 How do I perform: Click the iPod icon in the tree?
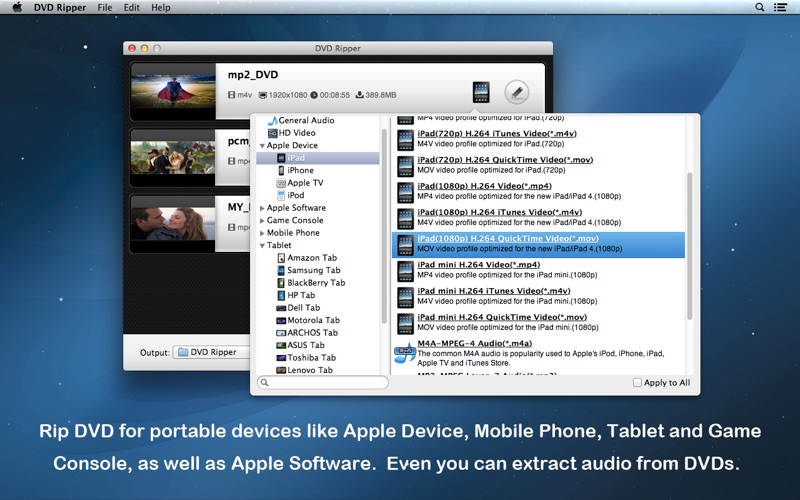pyautogui.click(x=281, y=195)
